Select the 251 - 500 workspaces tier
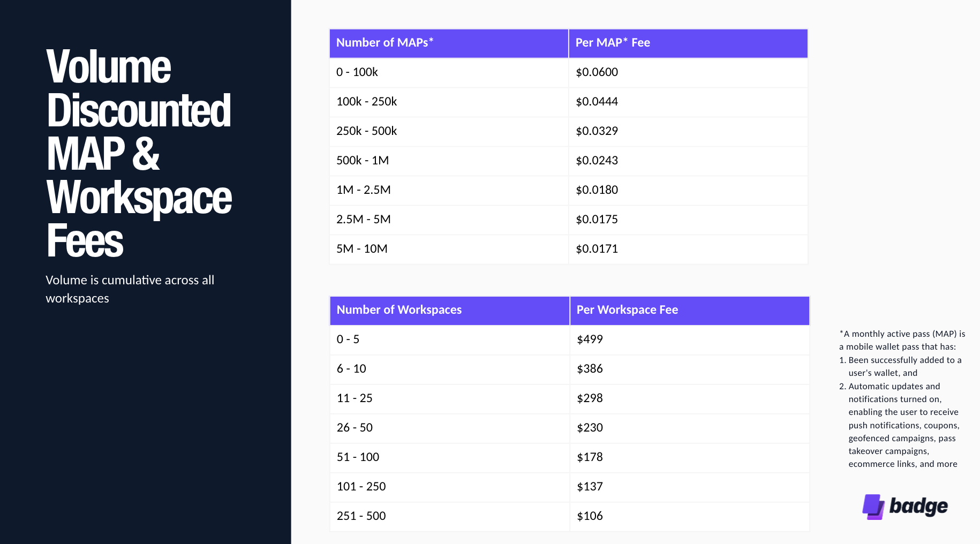Viewport: 980px width, 544px height. (361, 516)
